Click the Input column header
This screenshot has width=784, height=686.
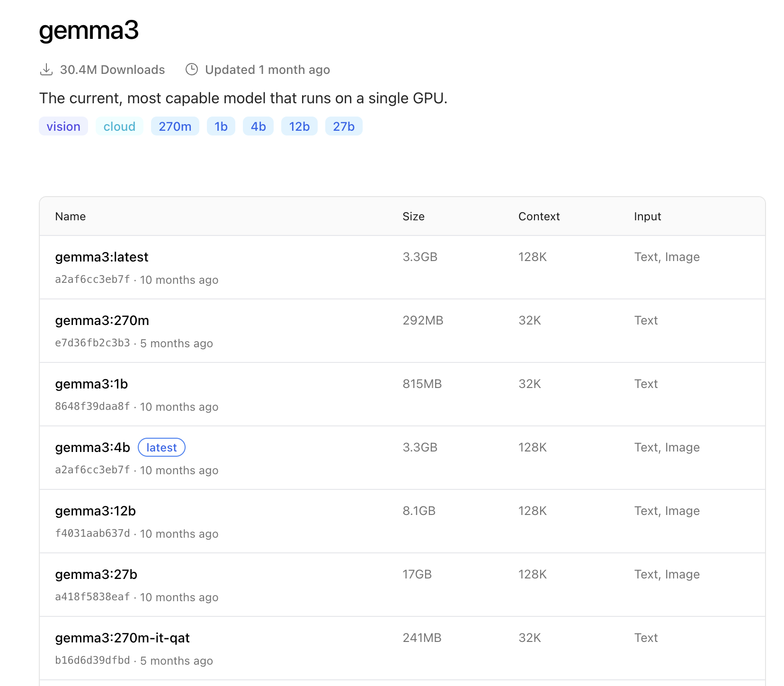click(x=647, y=217)
